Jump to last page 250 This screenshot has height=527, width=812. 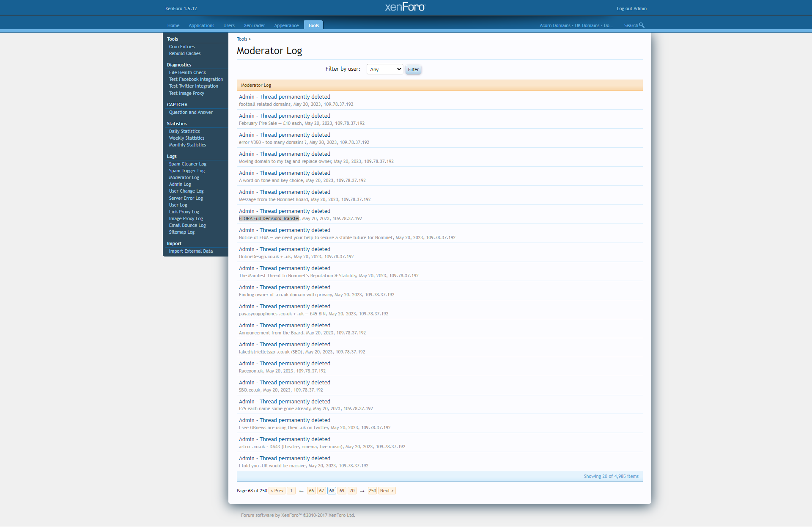coord(372,491)
